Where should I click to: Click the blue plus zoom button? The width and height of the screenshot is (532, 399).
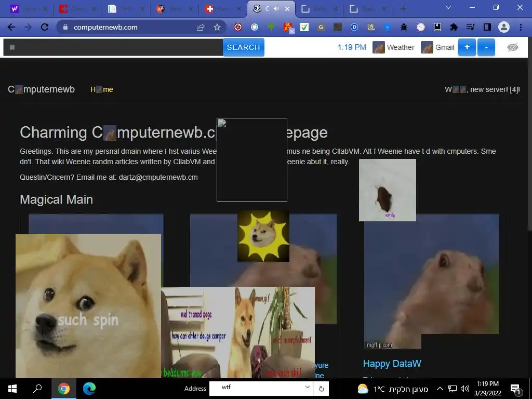point(467,47)
